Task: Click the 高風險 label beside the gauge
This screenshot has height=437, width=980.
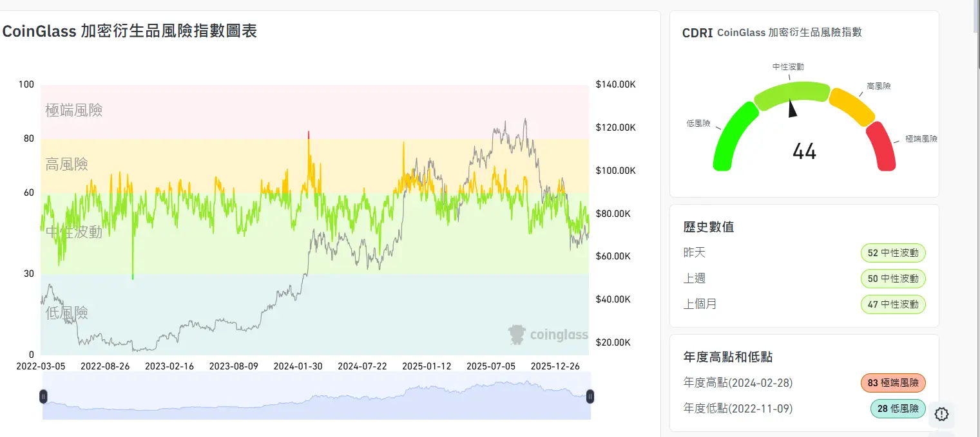Action: pos(879,86)
